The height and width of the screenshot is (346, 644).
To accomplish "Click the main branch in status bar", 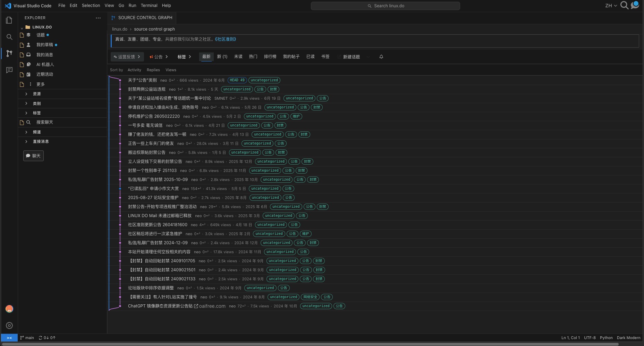I will click(x=27, y=338).
